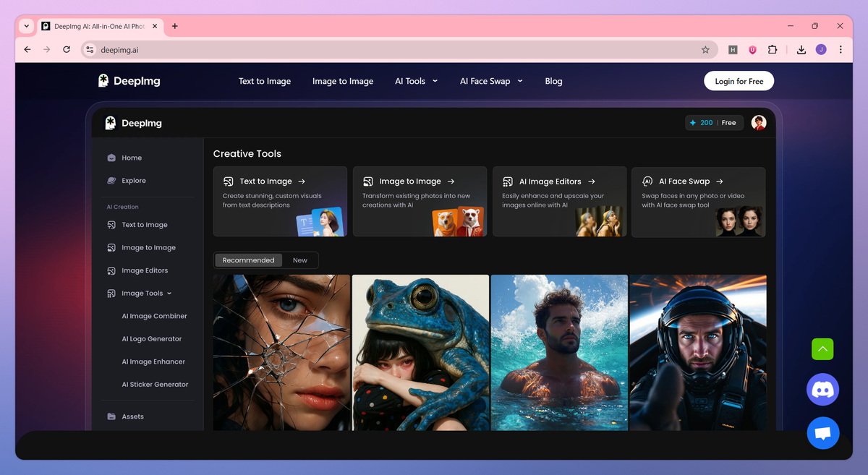Image resolution: width=868 pixels, height=475 pixels.
Task: Reload the page with the refresh icon
Action: tap(67, 50)
